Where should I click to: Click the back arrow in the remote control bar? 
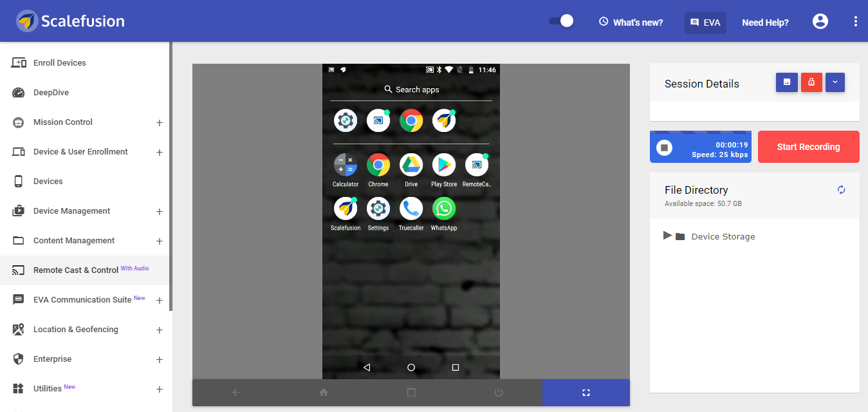point(236,393)
